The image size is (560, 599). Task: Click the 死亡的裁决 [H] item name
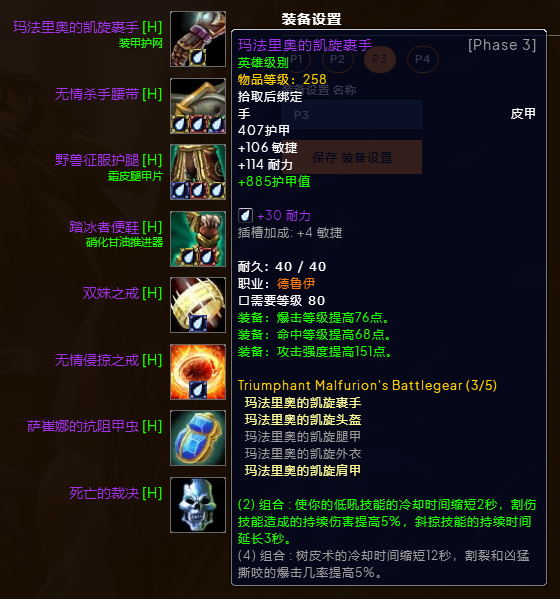pyautogui.click(x=116, y=493)
